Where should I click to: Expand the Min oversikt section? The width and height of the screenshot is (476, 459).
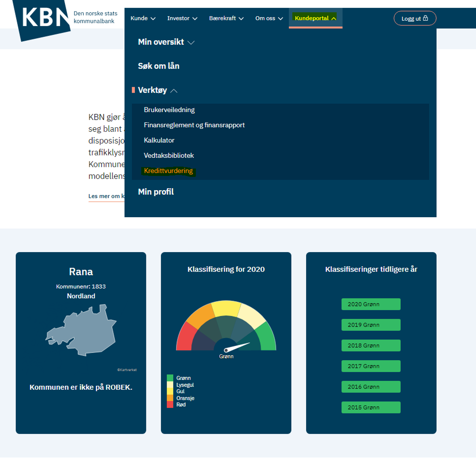tap(166, 42)
